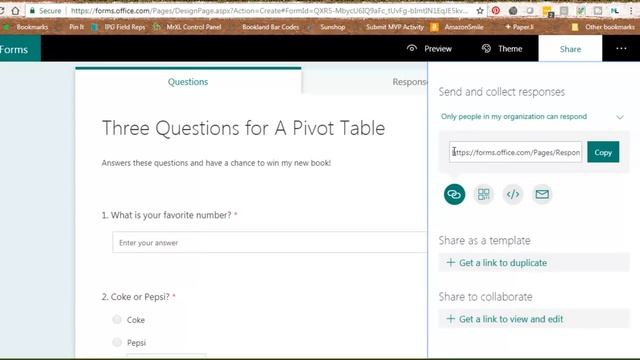Viewport: 640px width, 360px height.
Task: Click the Share as a template heading
Action: (484, 240)
